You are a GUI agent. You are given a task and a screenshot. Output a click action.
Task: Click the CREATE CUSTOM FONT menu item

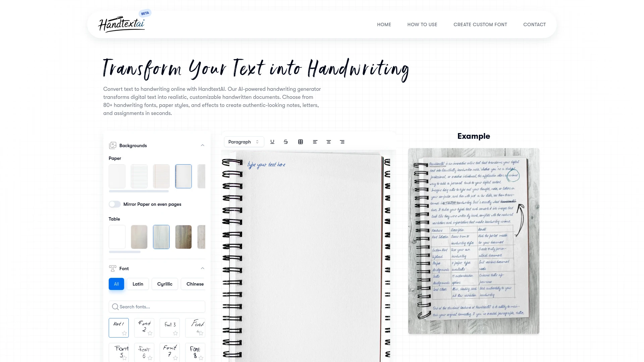click(480, 24)
